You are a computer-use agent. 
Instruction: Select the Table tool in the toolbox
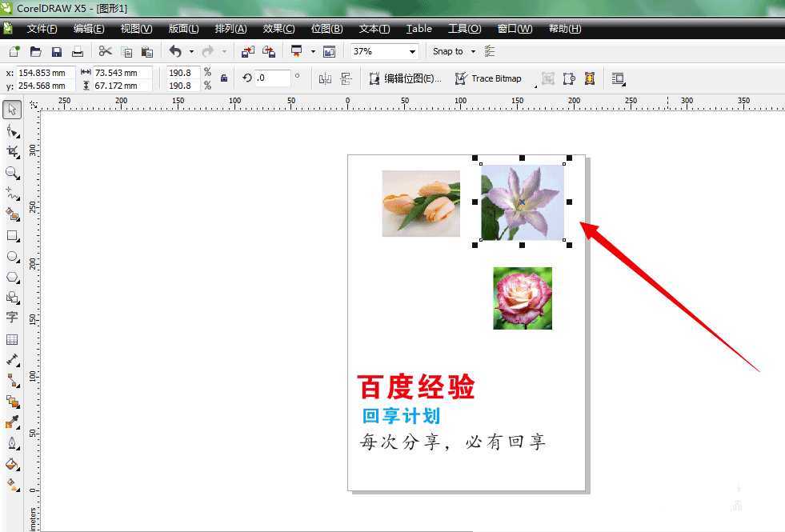[12, 338]
